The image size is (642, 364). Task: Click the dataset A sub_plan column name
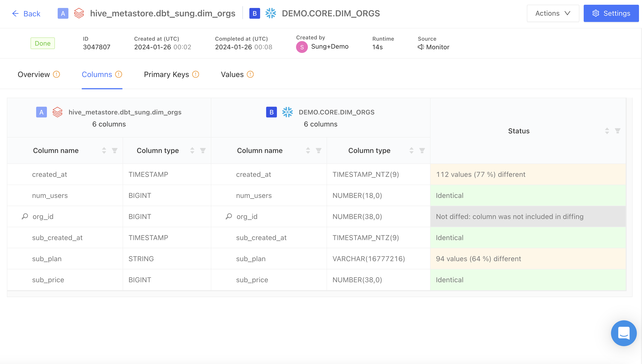point(47,259)
